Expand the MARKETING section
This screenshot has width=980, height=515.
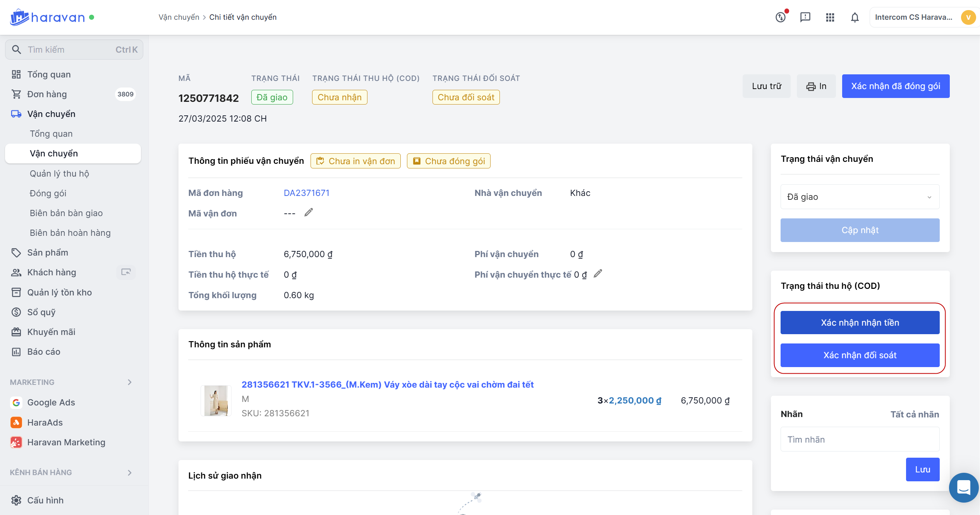coord(129,382)
